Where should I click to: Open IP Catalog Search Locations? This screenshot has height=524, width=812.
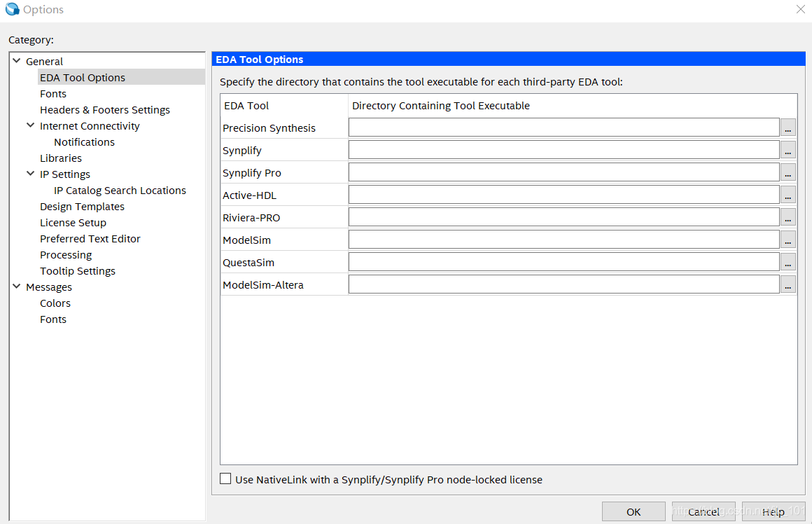[120, 191]
